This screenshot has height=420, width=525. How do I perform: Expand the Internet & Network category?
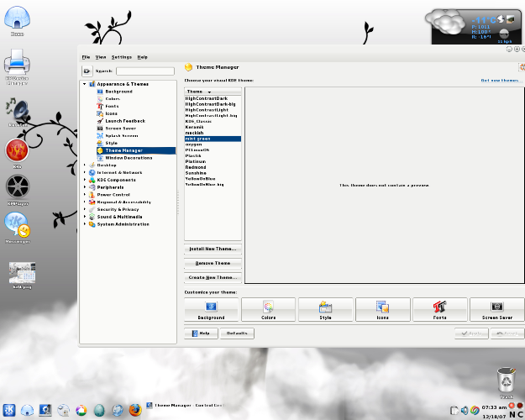[x=84, y=172]
